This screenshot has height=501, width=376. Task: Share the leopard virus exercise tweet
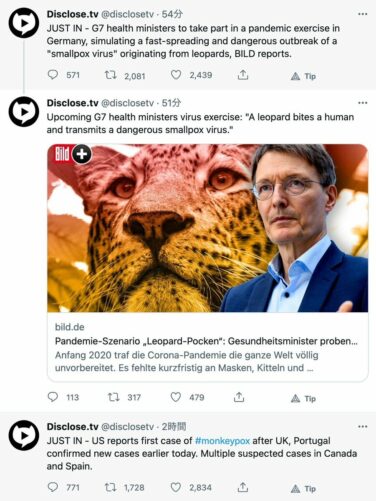(x=239, y=397)
